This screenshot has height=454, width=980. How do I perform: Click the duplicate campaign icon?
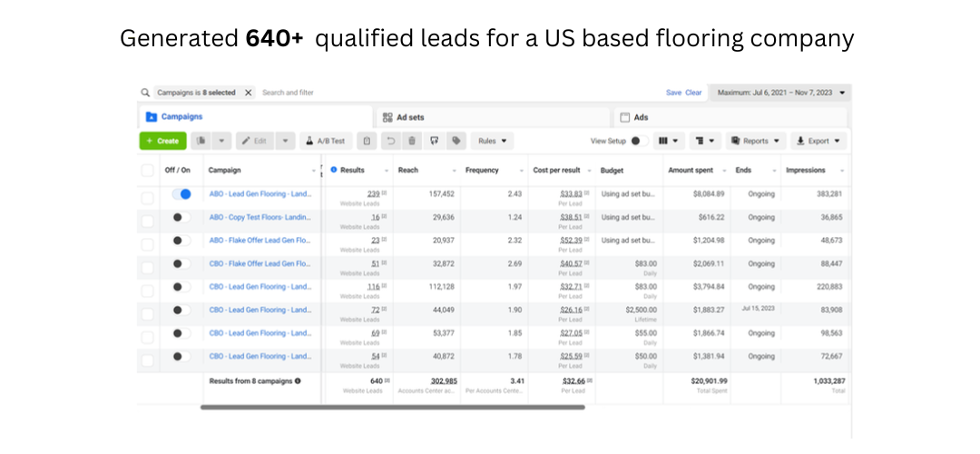click(x=201, y=141)
